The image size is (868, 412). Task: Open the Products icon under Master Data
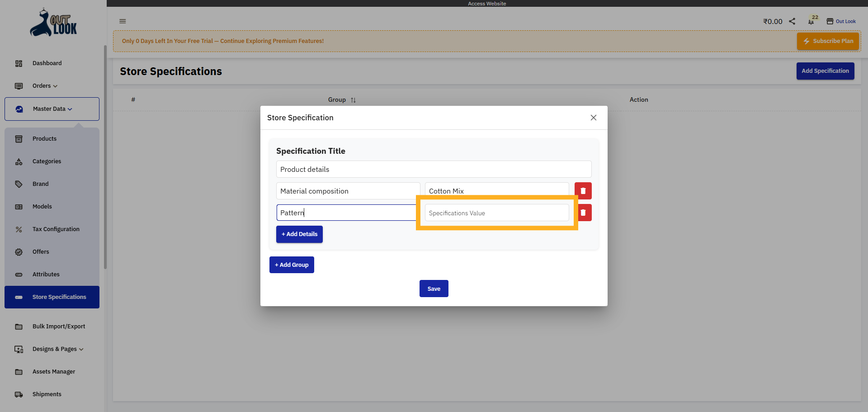click(19, 138)
